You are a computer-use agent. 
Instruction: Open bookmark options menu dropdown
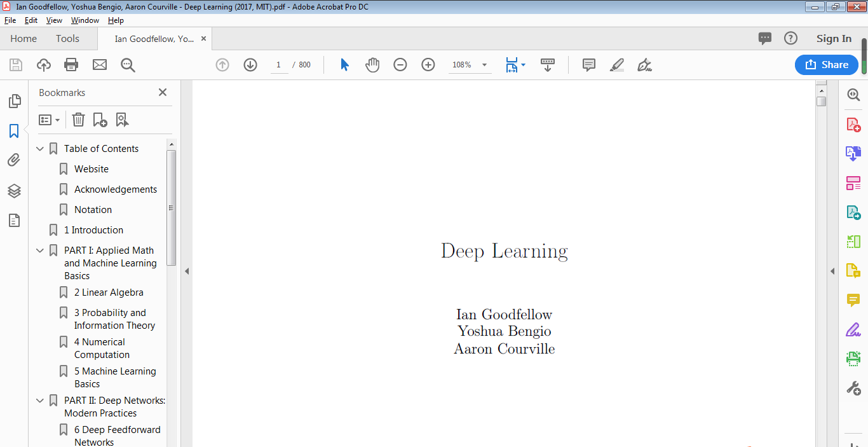pos(50,120)
